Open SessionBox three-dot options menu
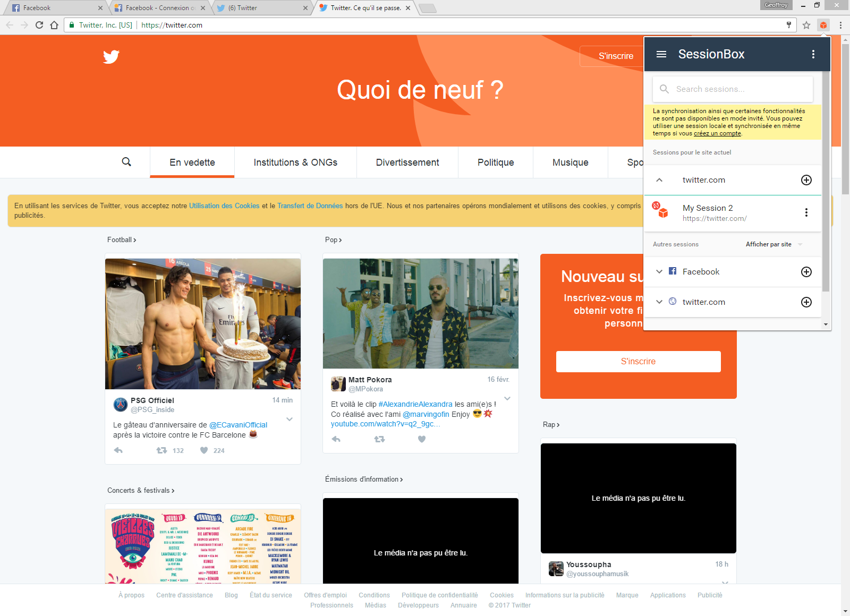850x616 pixels. click(x=813, y=54)
